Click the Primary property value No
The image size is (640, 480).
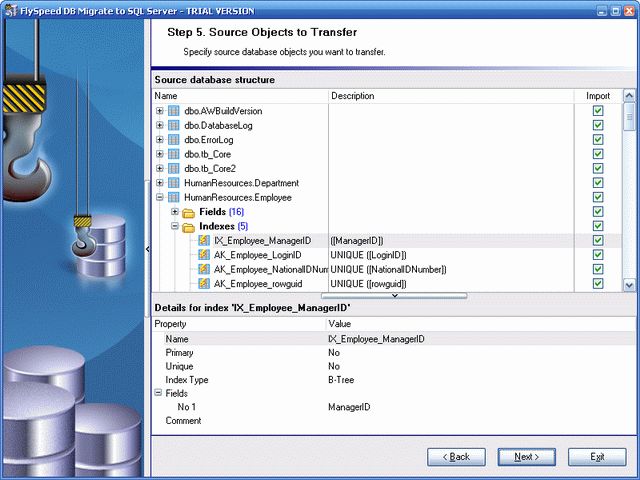click(x=334, y=352)
